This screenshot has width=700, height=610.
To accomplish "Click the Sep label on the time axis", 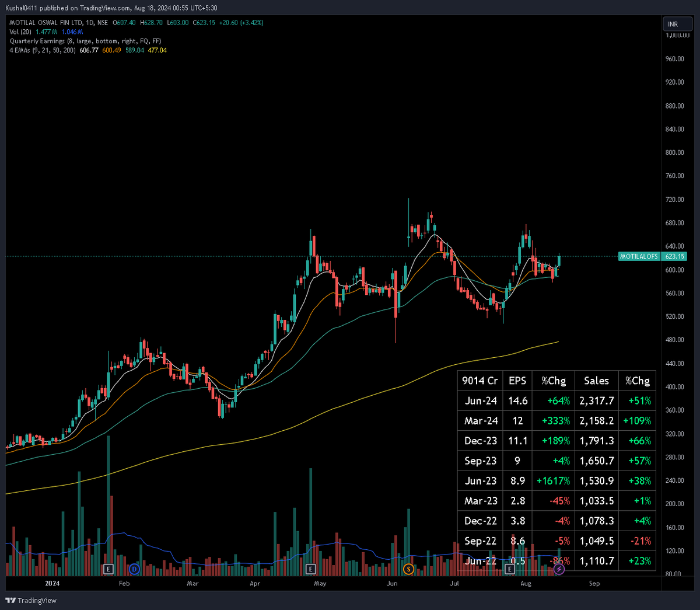I will point(594,583).
